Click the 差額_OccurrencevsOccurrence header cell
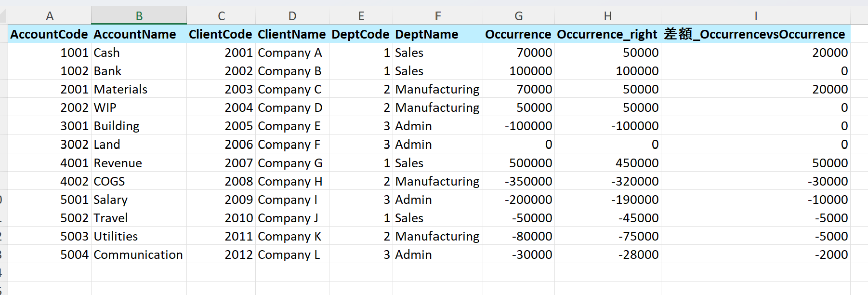This screenshot has height=295, width=868. 754,34
